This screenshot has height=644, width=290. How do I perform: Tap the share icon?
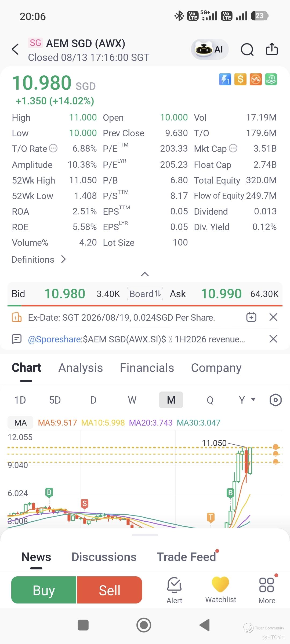tap(272, 49)
